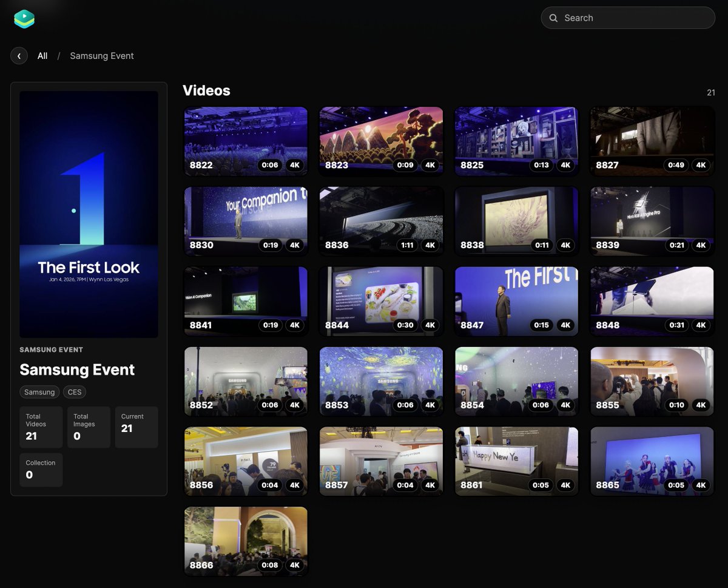Open video thumbnail 8853

pyautogui.click(x=381, y=382)
